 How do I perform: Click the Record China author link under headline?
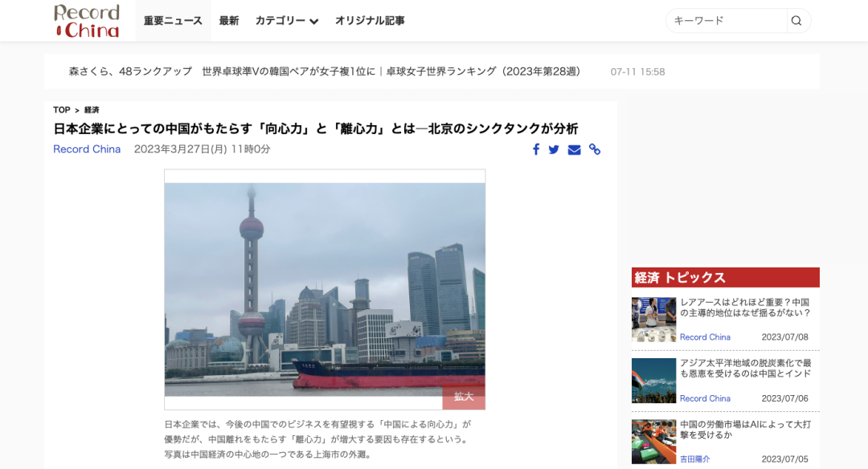pos(87,149)
